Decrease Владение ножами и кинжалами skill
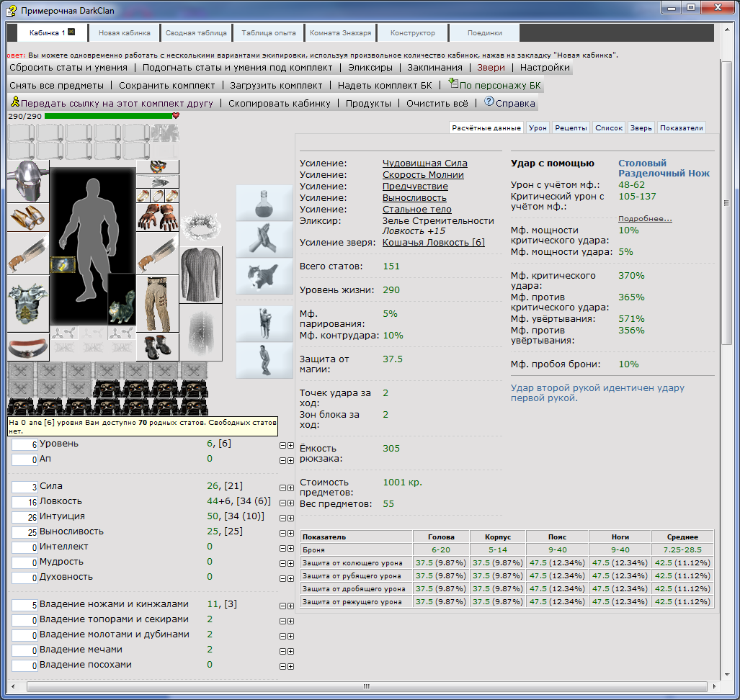The image size is (740, 700). 282,606
